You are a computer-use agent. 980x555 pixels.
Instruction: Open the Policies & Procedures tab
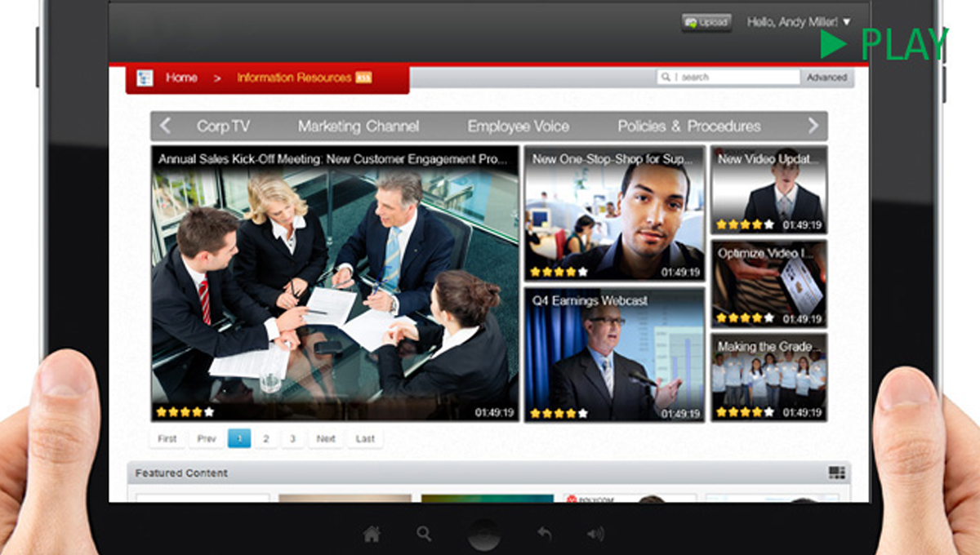tap(689, 127)
